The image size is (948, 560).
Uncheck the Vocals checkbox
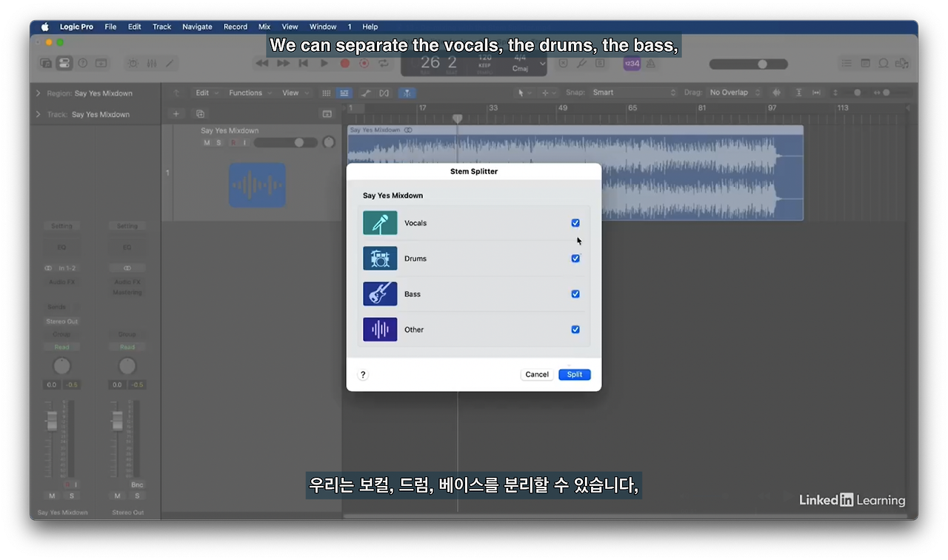click(575, 223)
